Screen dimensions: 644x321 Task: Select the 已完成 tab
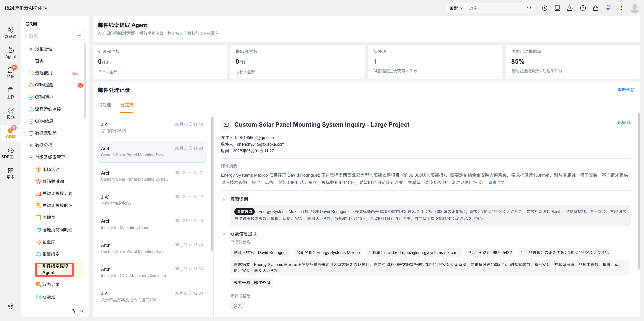pyautogui.click(x=127, y=105)
